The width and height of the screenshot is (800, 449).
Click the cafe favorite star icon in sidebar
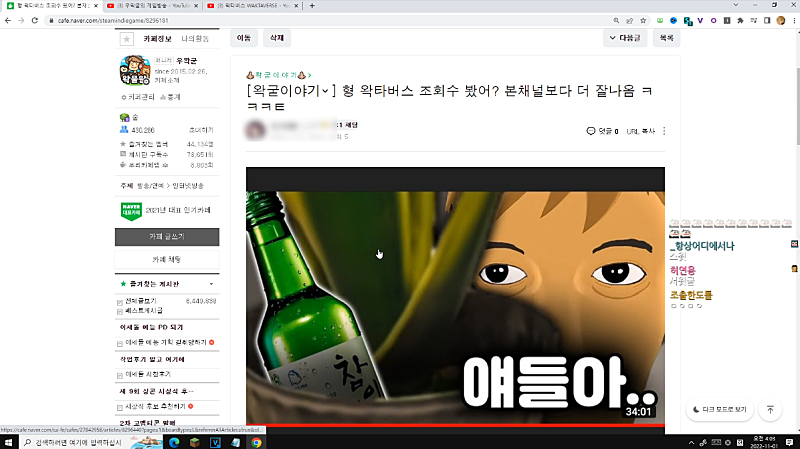(127, 39)
